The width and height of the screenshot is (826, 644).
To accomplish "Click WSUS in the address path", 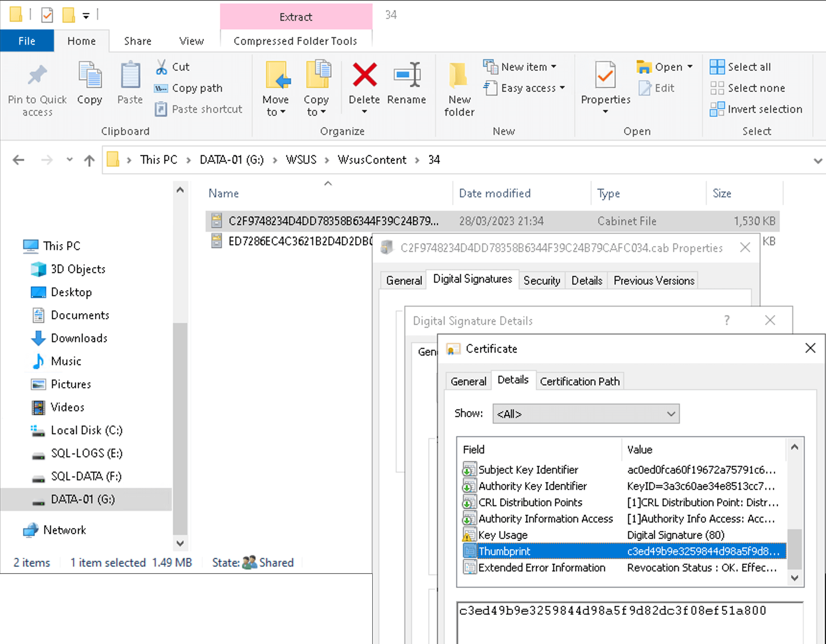I will point(301,160).
